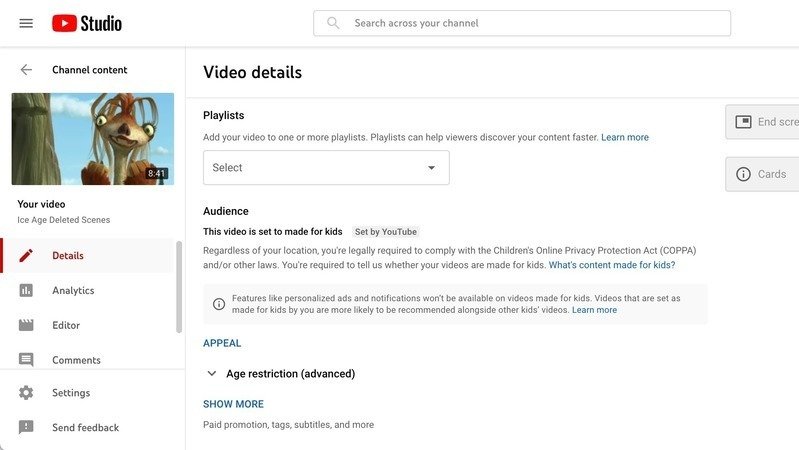The height and width of the screenshot is (450, 799).
Task: Open the Playlists Select dropdown
Action: pyautogui.click(x=326, y=168)
